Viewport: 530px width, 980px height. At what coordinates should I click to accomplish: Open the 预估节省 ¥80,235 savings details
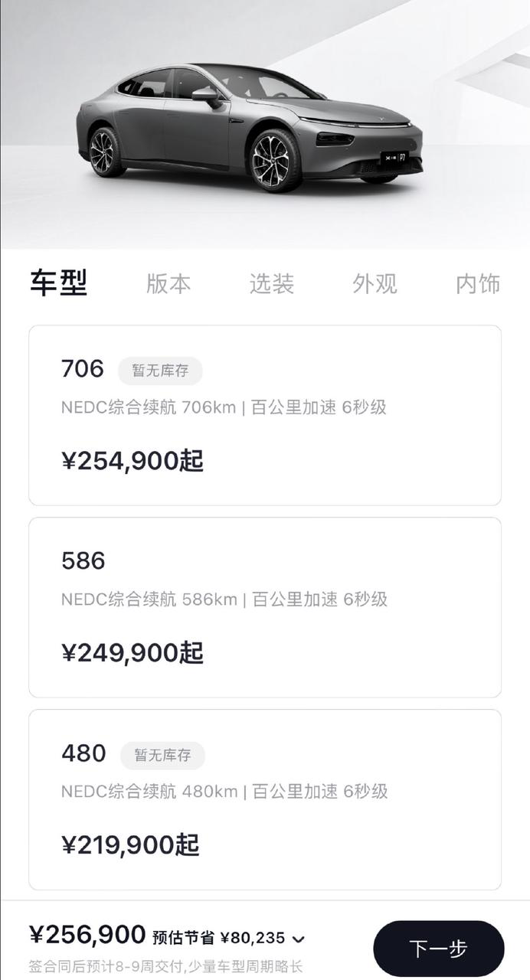click(x=218, y=938)
